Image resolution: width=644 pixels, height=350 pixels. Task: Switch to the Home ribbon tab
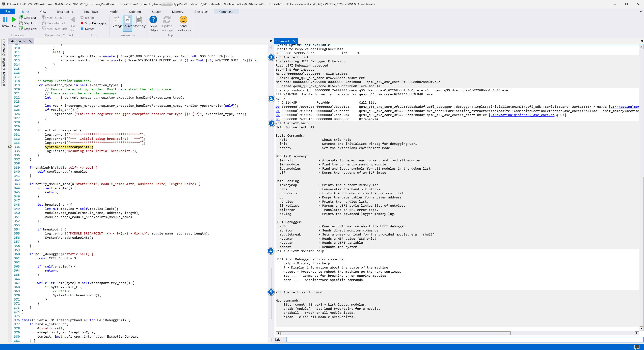24,12
